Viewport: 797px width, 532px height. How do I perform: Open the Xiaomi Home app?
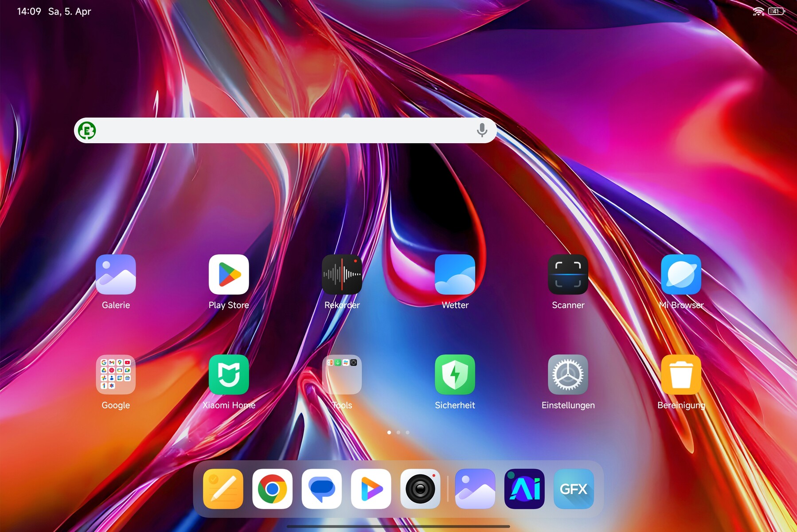click(229, 375)
